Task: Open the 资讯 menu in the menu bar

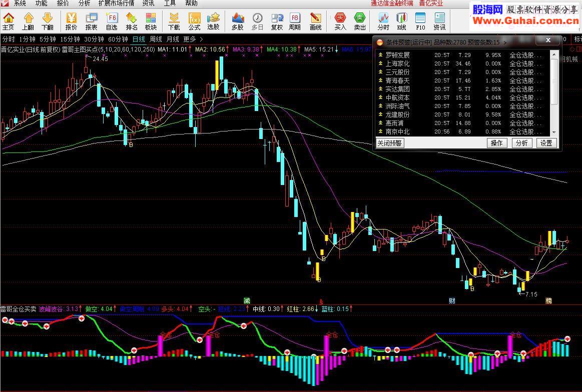Action: click(x=149, y=3)
